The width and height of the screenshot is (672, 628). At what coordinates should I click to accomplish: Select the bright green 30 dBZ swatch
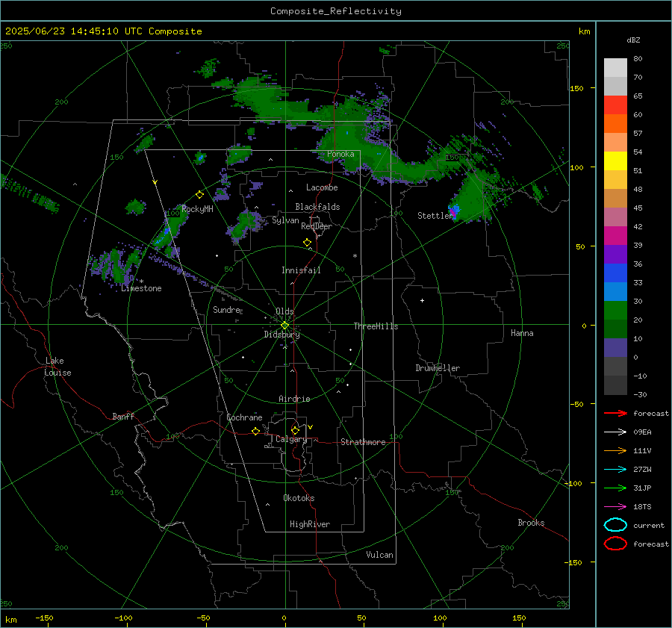pyautogui.click(x=615, y=310)
